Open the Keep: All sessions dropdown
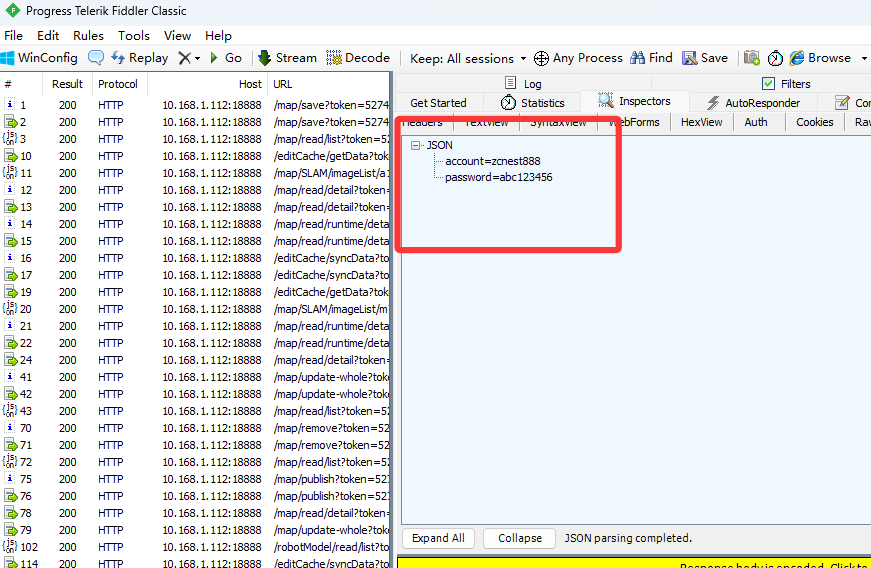Image resolution: width=871 pixels, height=568 pixels. [468, 58]
